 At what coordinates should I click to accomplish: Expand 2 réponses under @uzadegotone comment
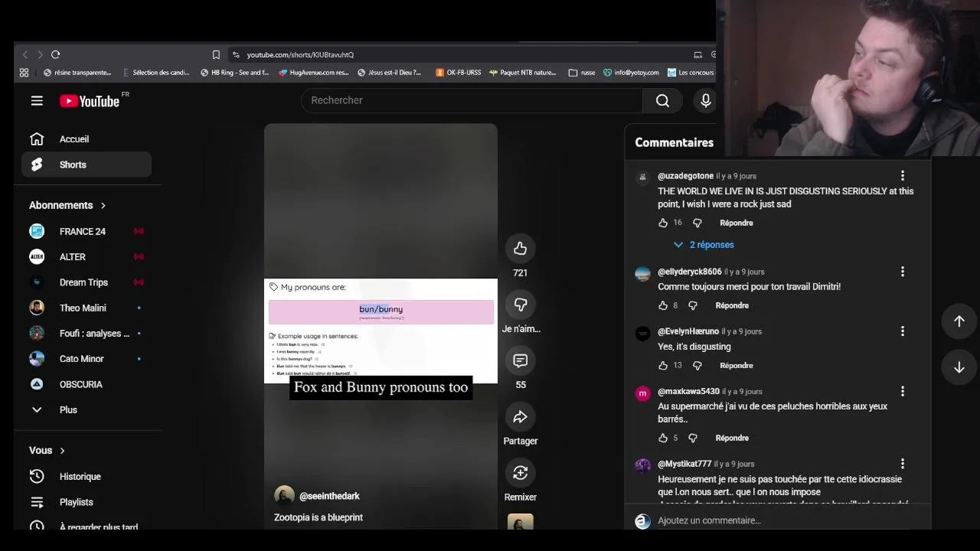[704, 245]
